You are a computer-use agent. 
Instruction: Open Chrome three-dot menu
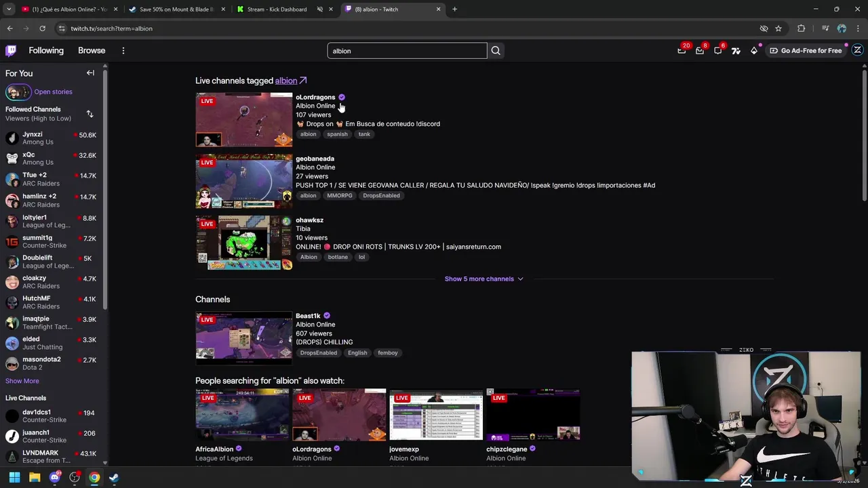point(859,28)
